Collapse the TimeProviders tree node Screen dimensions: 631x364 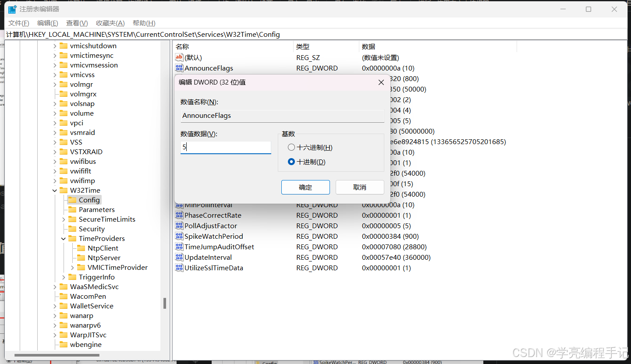[x=64, y=238]
